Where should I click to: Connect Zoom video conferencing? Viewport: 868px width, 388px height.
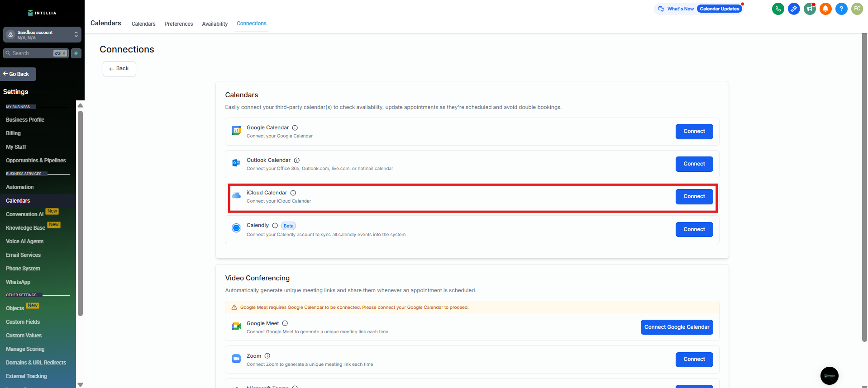click(694, 360)
